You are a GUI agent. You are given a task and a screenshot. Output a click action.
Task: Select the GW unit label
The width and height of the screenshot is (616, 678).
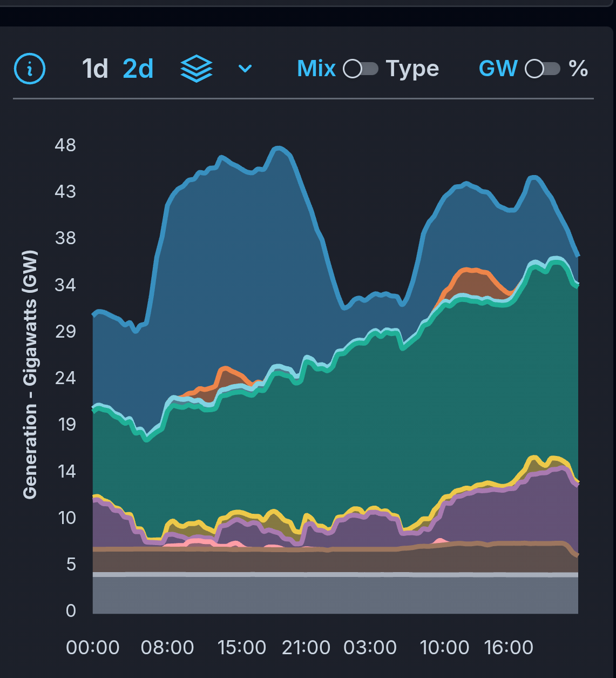498,69
